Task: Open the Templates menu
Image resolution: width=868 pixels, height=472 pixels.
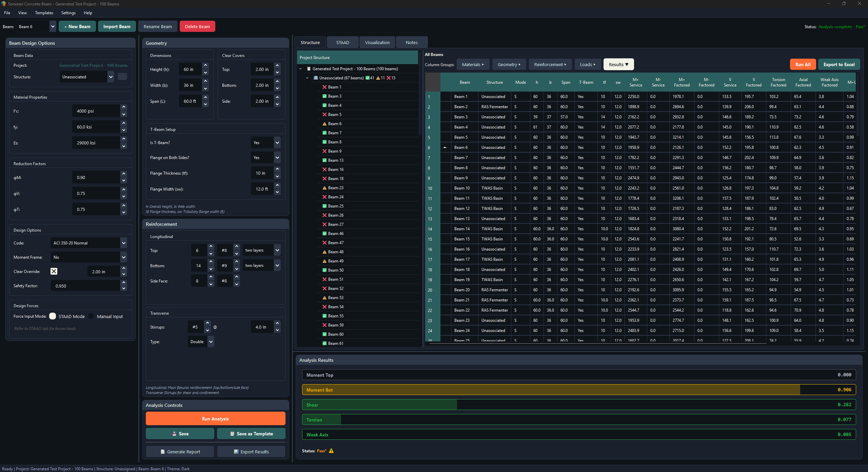Action: point(44,13)
